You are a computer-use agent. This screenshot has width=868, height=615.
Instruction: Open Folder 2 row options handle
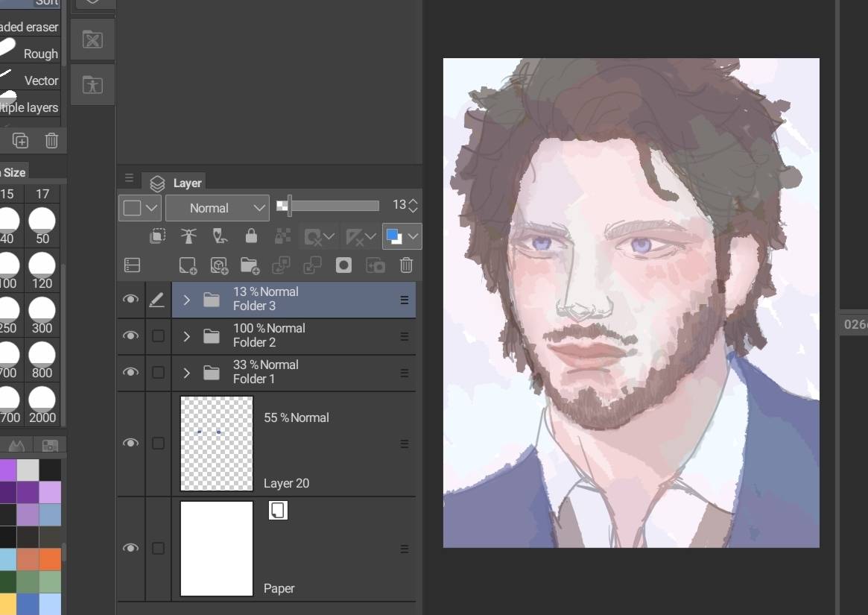coord(404,336)
